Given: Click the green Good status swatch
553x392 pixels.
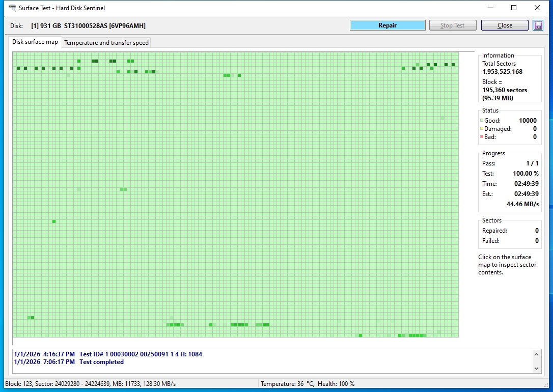Looking at the screenshot, I should click(x=482, y=121).
